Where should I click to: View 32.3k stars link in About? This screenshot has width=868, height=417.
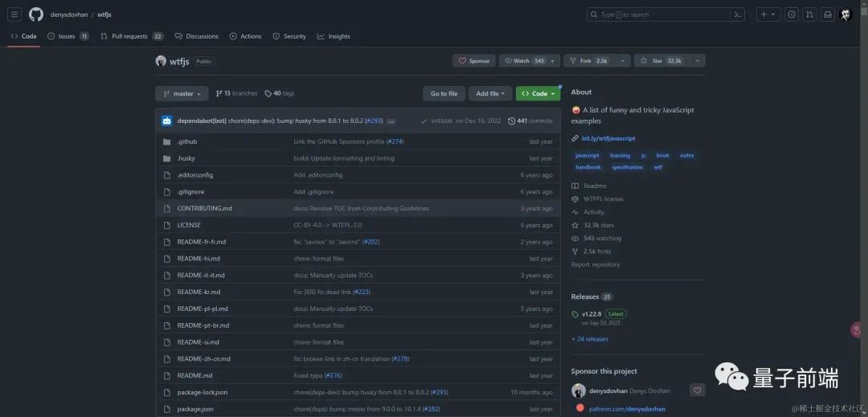[593, 226]
